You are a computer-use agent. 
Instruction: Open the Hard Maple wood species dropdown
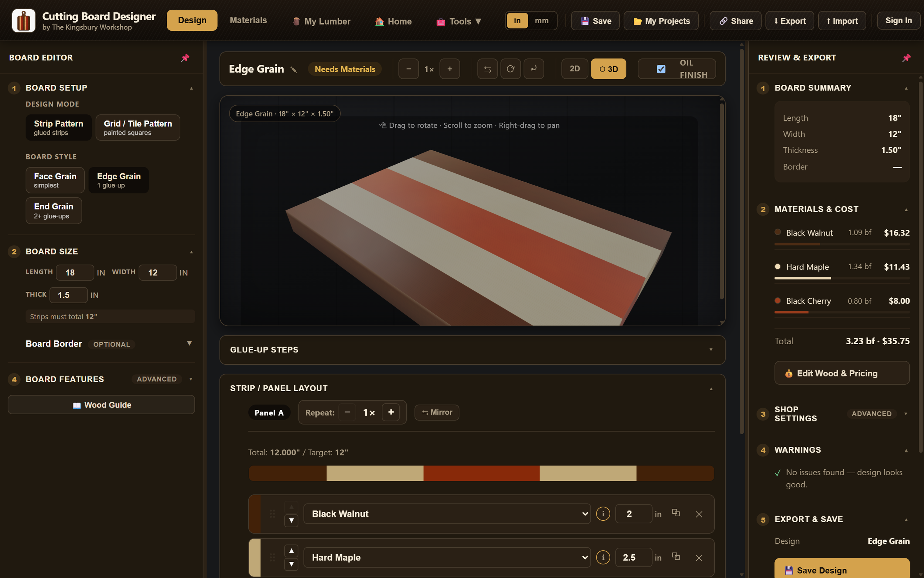tap(447, 557)
